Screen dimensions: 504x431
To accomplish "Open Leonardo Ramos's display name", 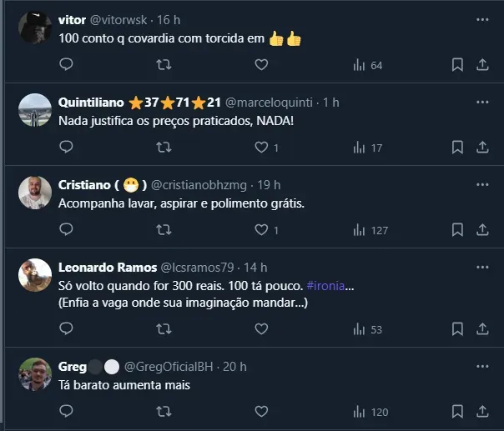I will point(108,268).
